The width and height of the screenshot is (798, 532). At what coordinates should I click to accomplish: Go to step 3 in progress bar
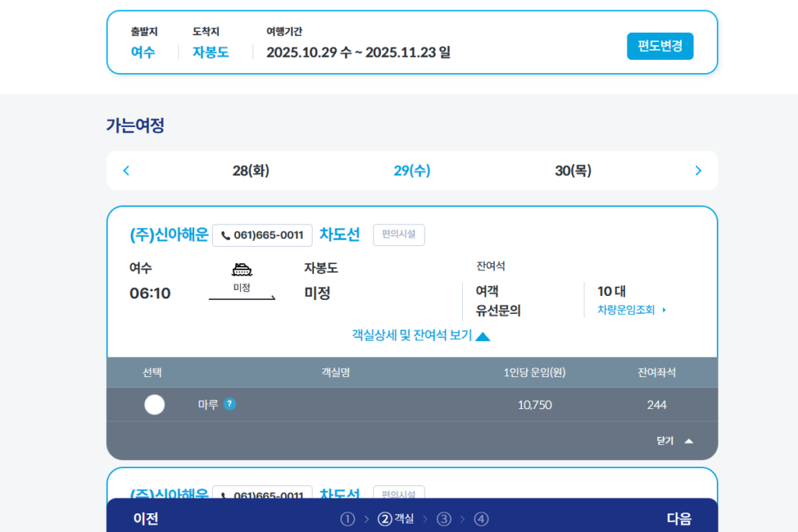coord(443,519)
